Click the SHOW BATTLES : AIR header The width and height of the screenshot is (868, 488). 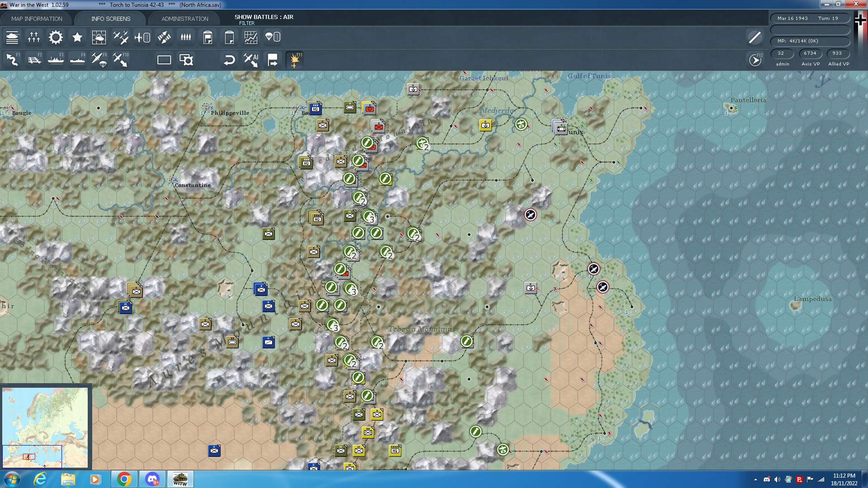click(264, 17)
